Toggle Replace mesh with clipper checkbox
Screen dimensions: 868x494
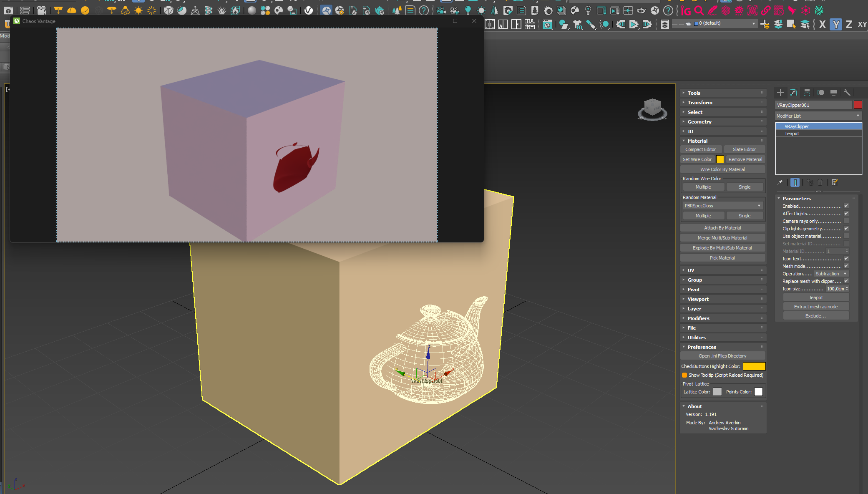[x=846, y=281]
